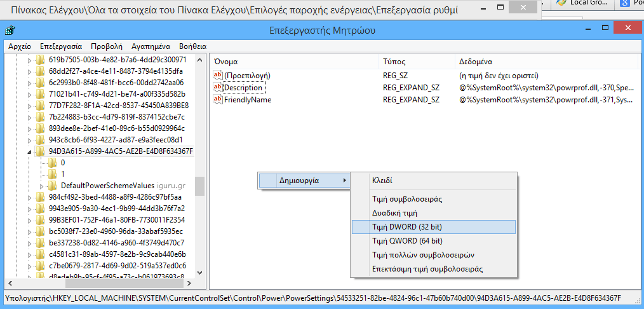Select Δυαδική τιμή entry
The width and height of the screenshot is (644, 309).
click(x=434, y=213)
